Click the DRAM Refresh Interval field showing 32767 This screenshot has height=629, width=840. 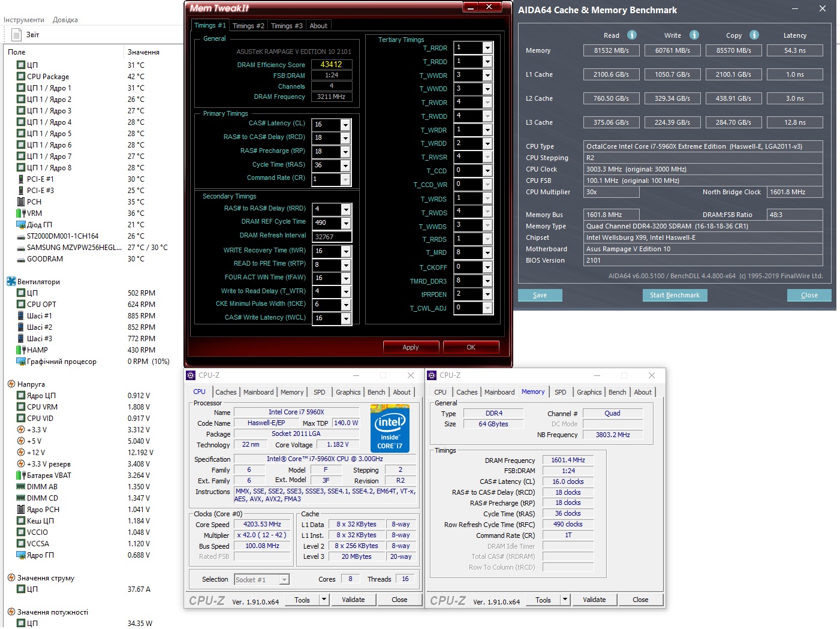point(332,237)
